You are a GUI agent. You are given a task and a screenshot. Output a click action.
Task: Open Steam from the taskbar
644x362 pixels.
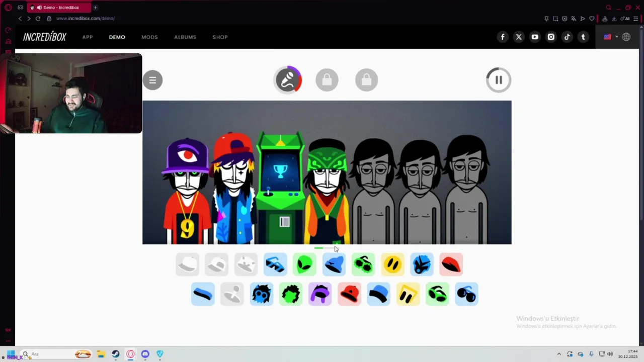[116, 354]
